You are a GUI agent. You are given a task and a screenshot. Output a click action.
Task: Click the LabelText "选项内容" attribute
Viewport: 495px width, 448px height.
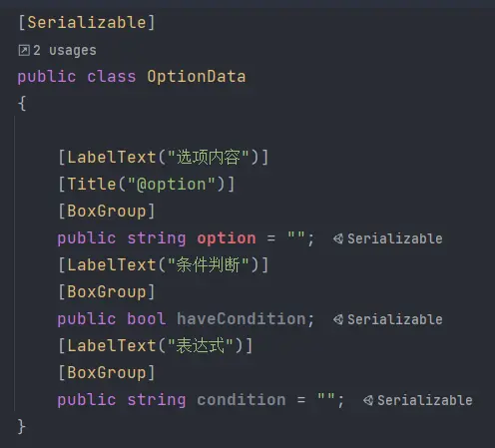coord(164,157)
